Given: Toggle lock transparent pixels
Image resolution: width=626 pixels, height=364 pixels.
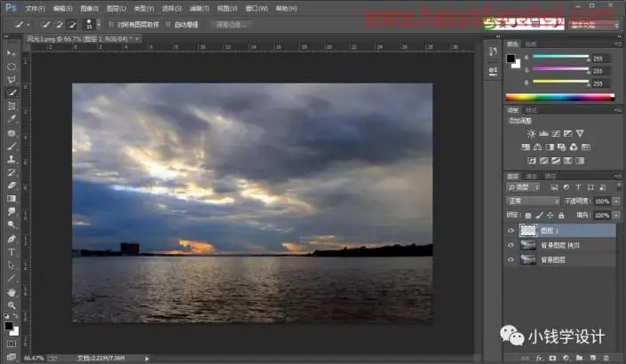Looking at the screenshot, I should 527,216.
